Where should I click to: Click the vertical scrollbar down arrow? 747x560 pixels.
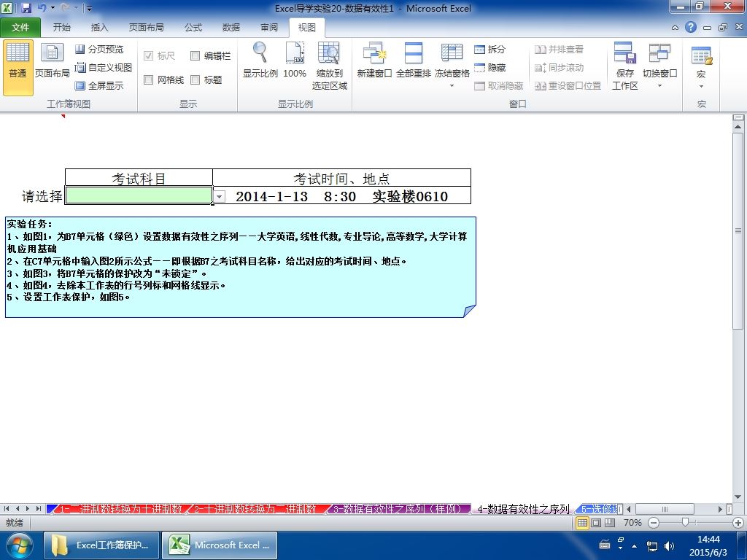click(x=738, y=497)
